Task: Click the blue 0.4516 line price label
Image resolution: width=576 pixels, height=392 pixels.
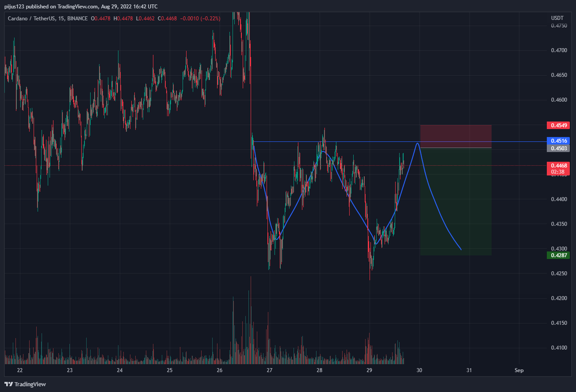Action: 559,141
